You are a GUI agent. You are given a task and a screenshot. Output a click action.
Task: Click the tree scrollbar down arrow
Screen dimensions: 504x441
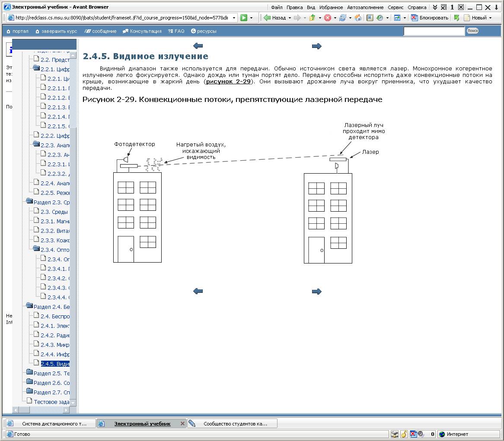coord(73,403)
